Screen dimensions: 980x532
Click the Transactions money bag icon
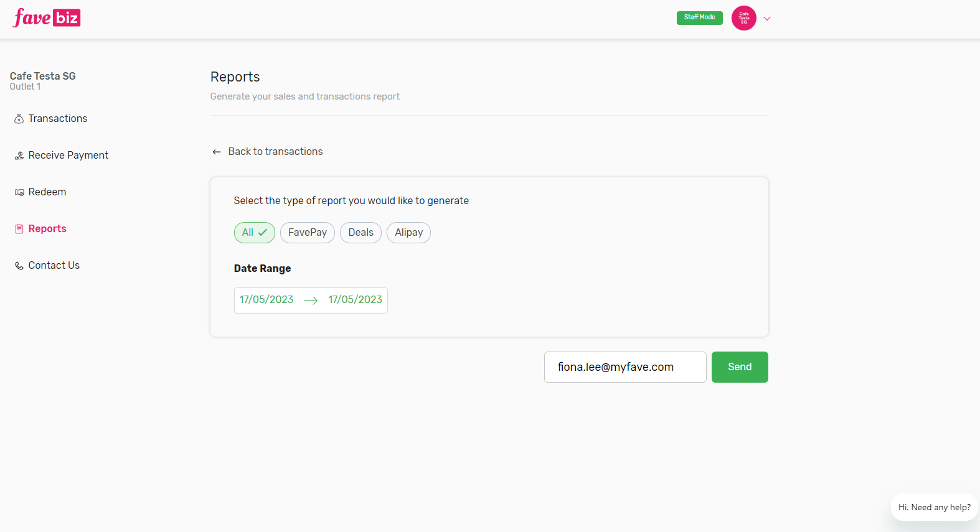[19, 119]
